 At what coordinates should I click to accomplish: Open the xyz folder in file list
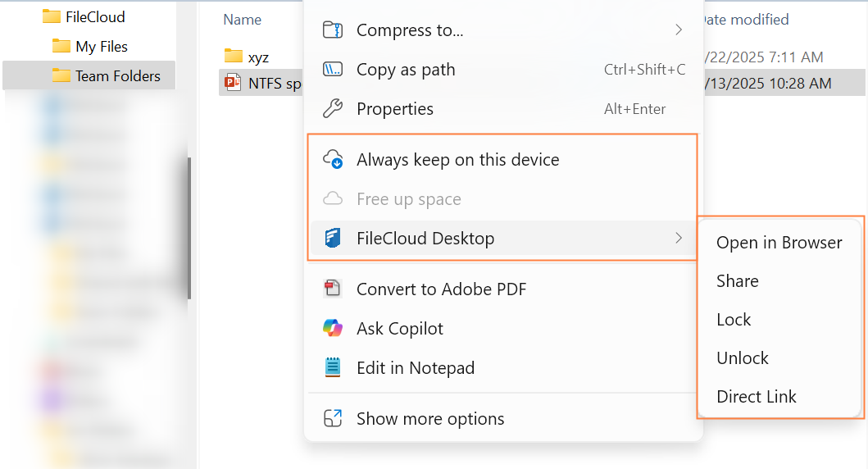[257, 57]
